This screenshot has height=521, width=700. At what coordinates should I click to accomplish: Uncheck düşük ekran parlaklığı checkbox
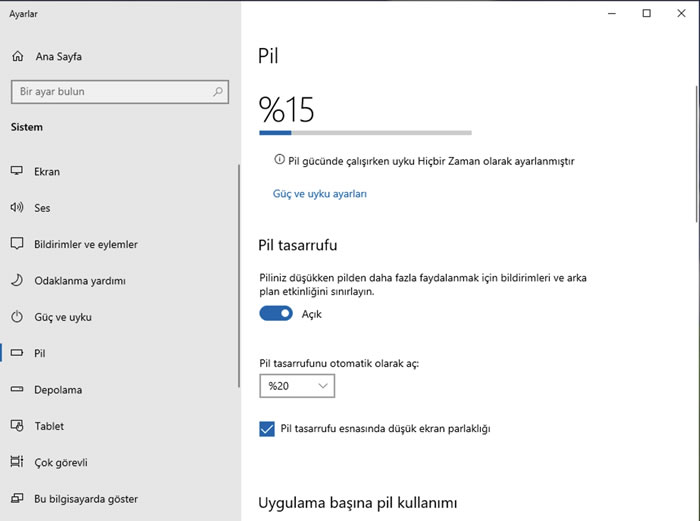tap(267, 429)
